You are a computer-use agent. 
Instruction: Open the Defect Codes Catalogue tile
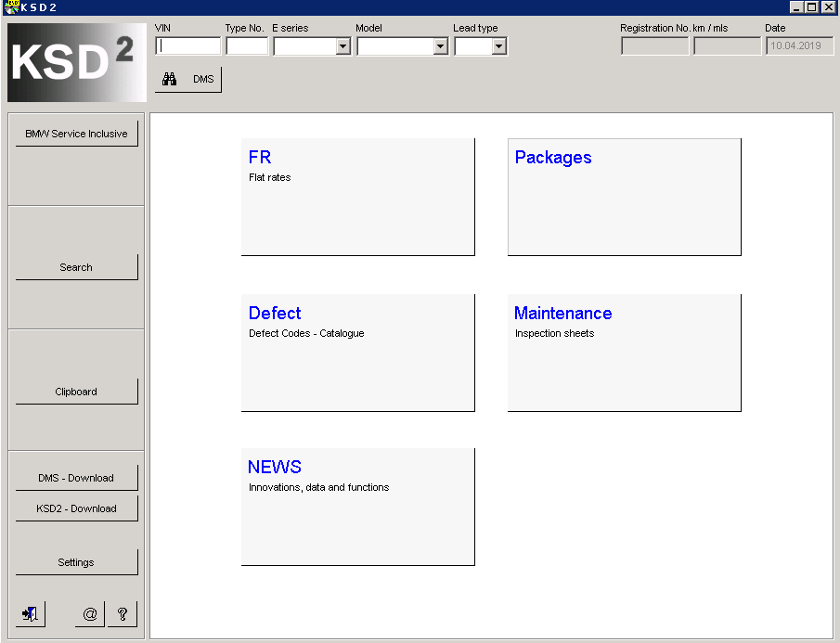click(358, 353)
